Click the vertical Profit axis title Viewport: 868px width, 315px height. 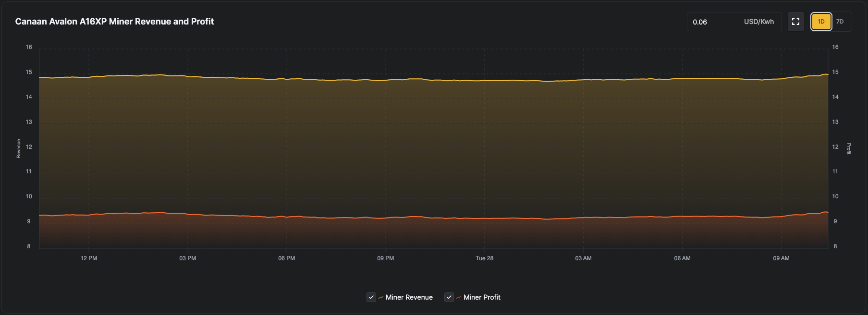(849, 148)
